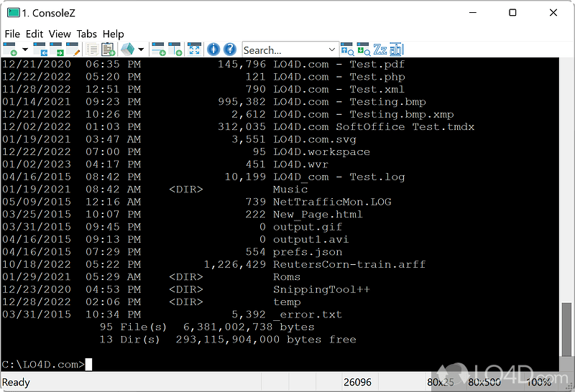Click the ConsoleZ title bar icon

pos(13,13)
